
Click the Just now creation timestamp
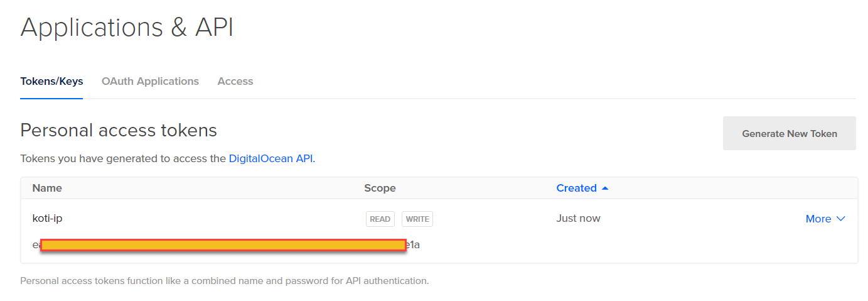click(578, 218)
